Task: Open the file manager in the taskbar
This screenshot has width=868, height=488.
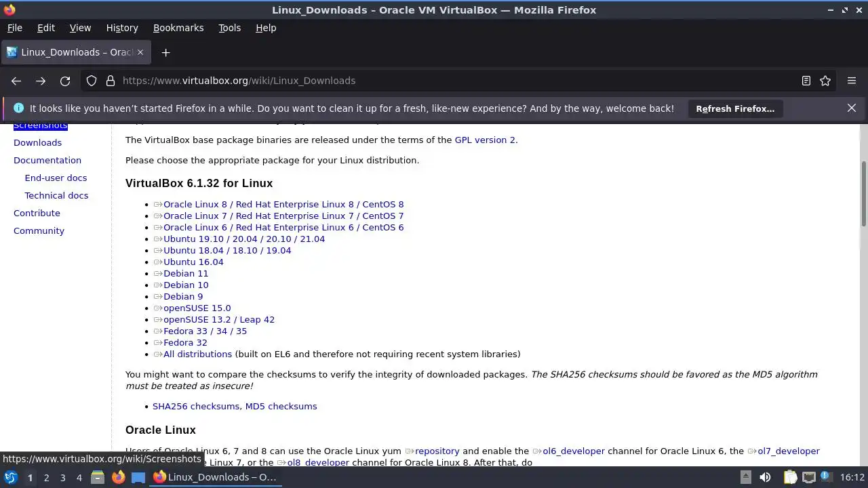Action: (98, 477)
